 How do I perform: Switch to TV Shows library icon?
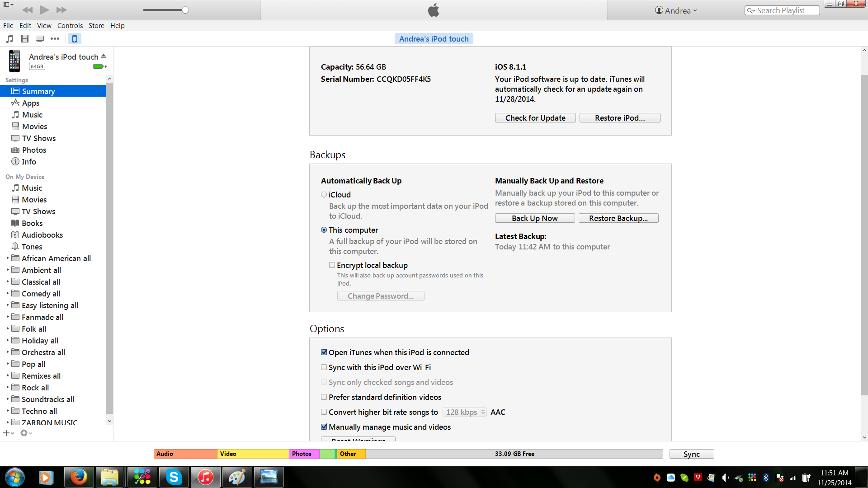40,39
